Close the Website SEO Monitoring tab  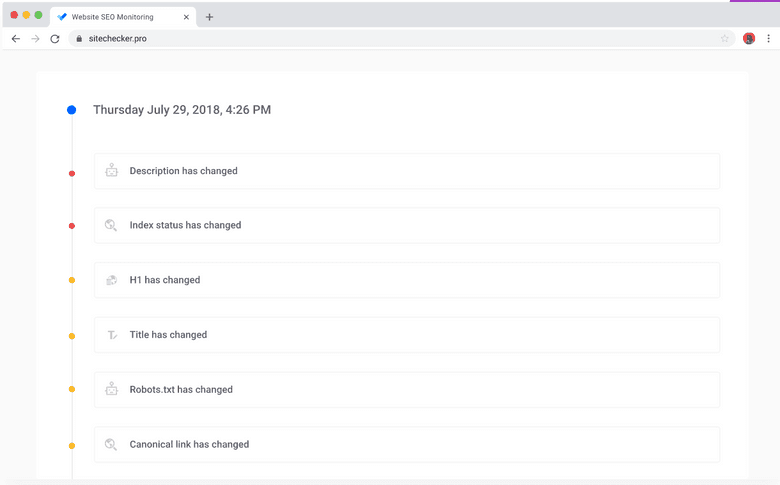point(186,17)
